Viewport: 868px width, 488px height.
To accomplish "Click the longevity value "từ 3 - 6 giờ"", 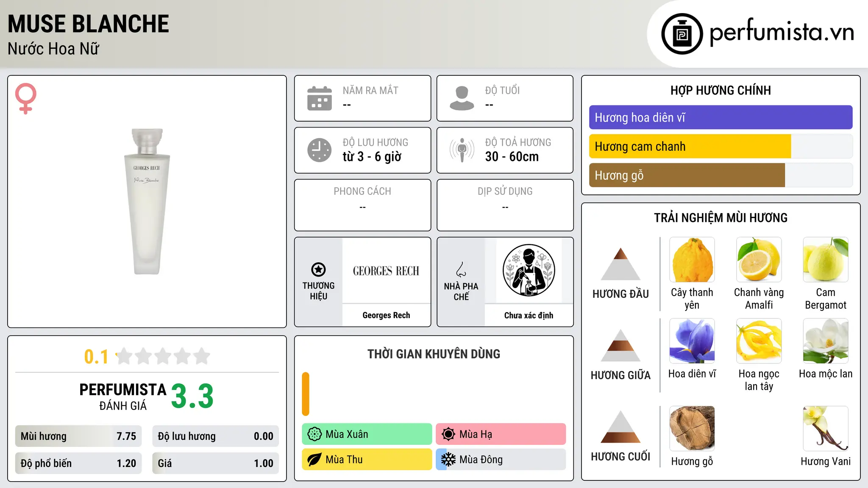I will coord(372,157).
